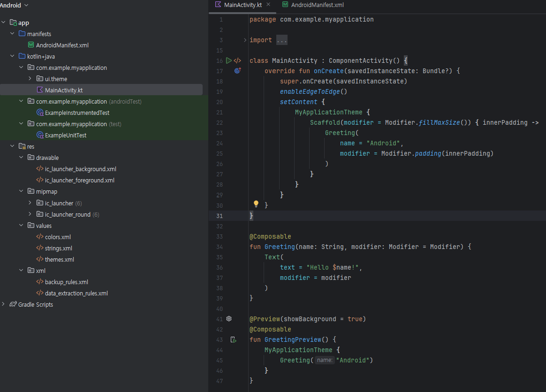Switch to the AndroidManifest.xml editor tab
546x392 pixels.
pyautogui.click(x=313, y=5)
